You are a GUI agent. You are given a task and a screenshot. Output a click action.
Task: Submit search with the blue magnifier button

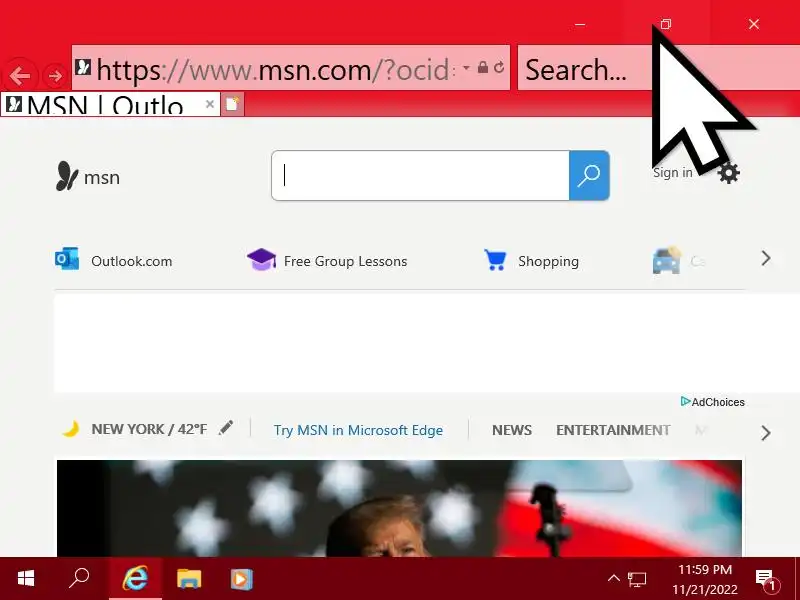[x=589, y=176]
